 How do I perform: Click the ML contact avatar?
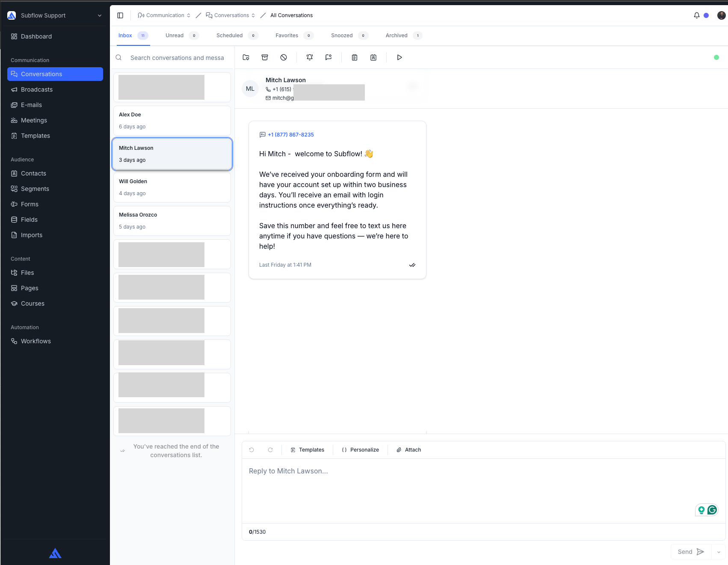pyautogui.click(x=250, y=89)
